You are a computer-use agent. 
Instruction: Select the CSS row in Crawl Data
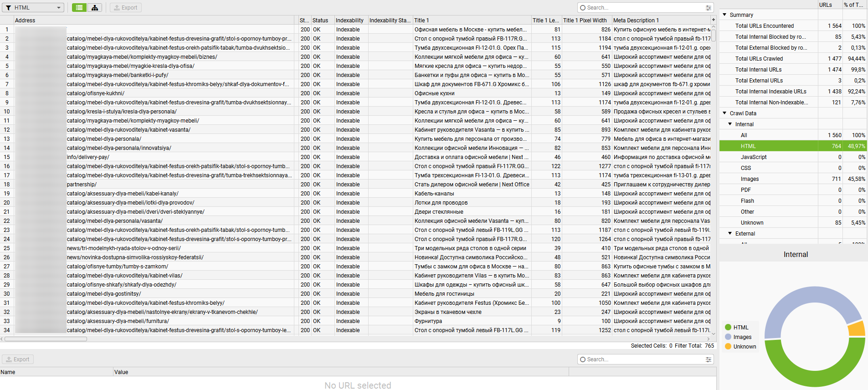click(x=793, y=168)
